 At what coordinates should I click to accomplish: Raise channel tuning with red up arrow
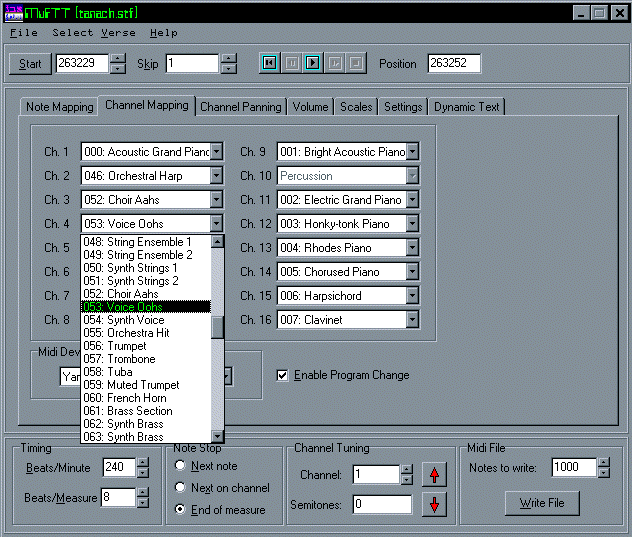[434, 475]
